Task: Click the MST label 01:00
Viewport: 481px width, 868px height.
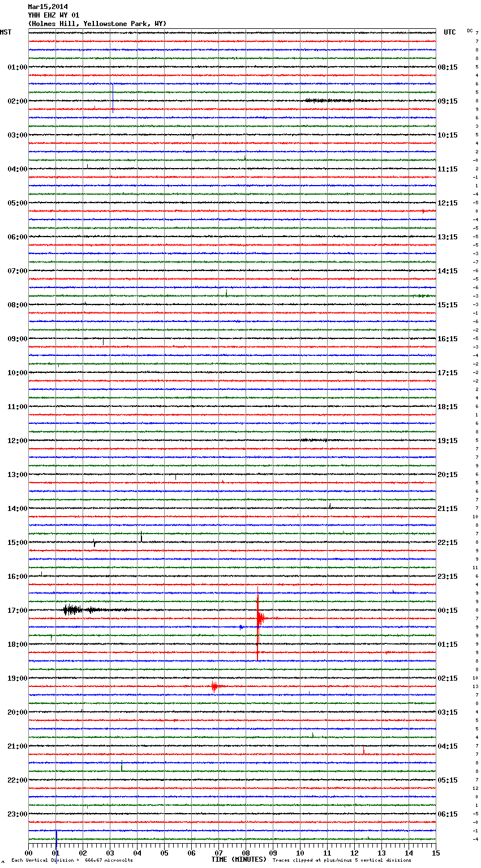Action: click(18, 67)
